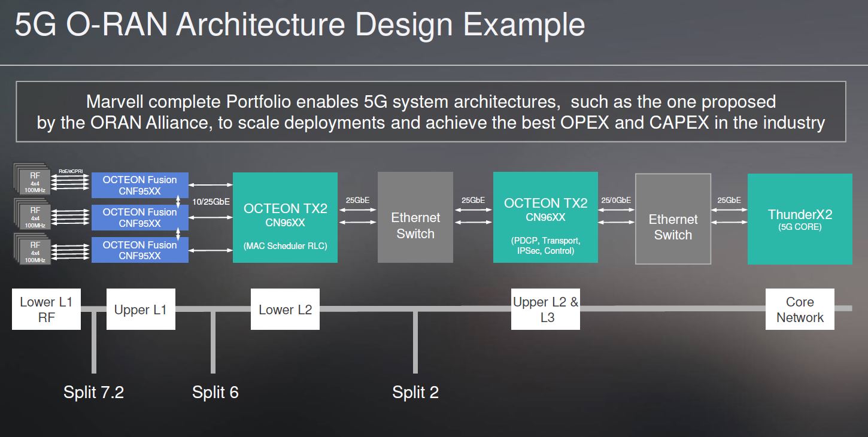Click the '(MAC Scheduler RLC)' caption
868x437 pixels.
[285, 245]
